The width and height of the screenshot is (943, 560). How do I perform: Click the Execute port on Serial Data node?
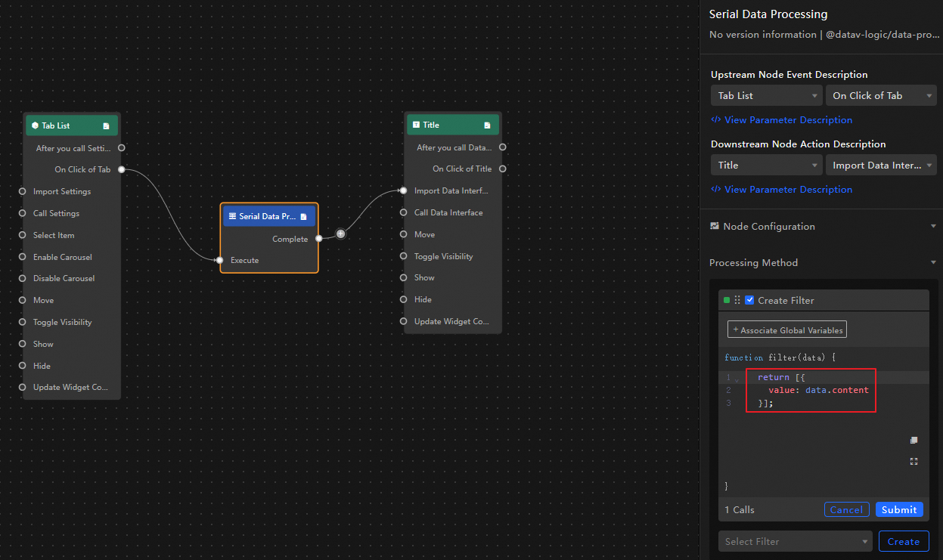219,260
